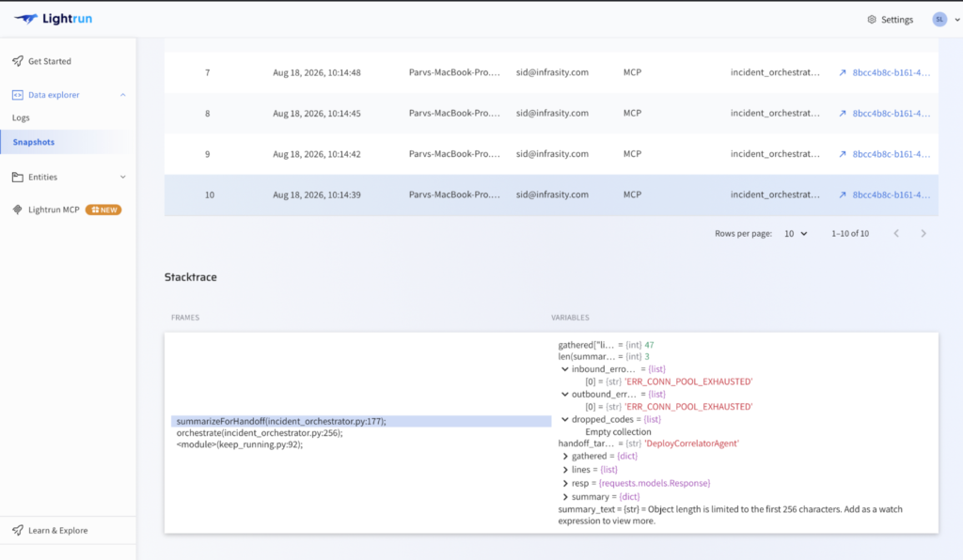The image size is (963, 560).
Task: Open Lightrun MCP from the sidebar
Action: click(54, 210)
